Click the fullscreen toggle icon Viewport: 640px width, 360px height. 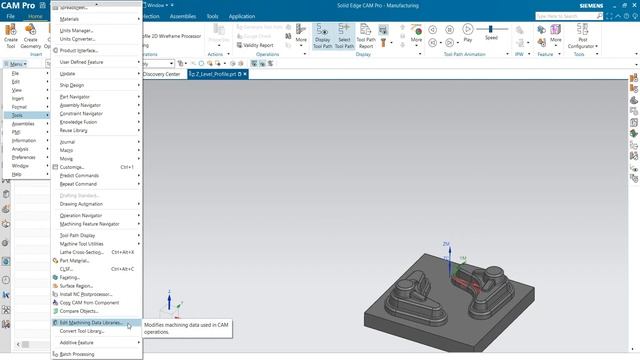click(609, 16)
